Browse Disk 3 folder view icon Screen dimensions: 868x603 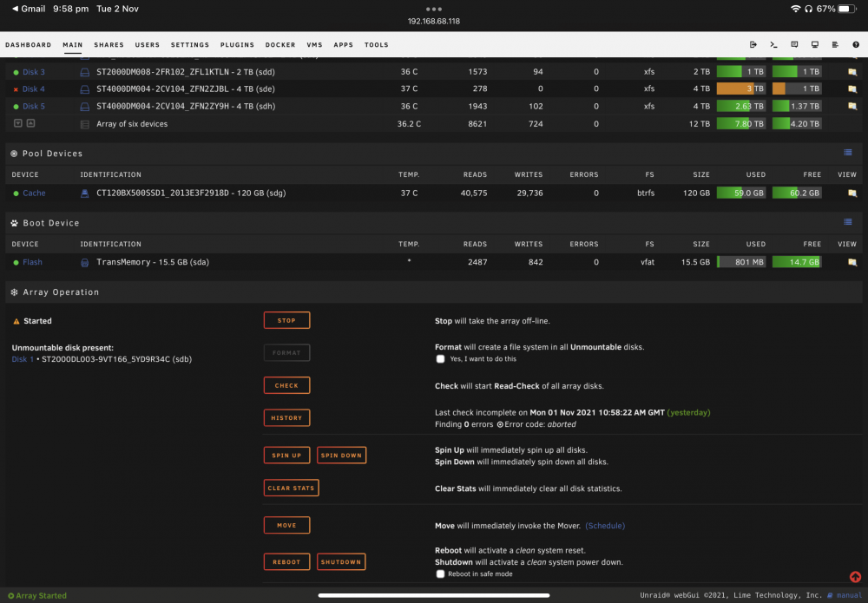coord(852,72)
